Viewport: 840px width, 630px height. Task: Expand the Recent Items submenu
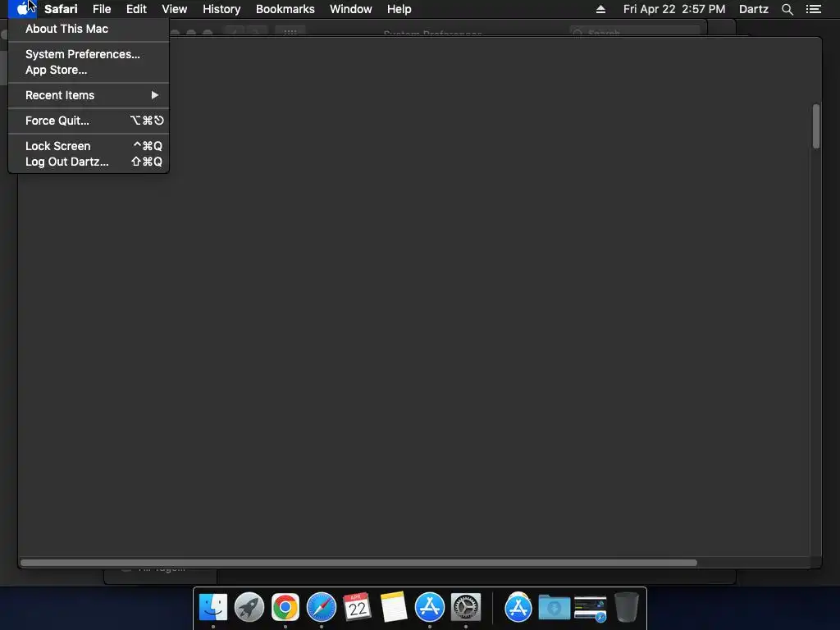(x=89, y=95)
